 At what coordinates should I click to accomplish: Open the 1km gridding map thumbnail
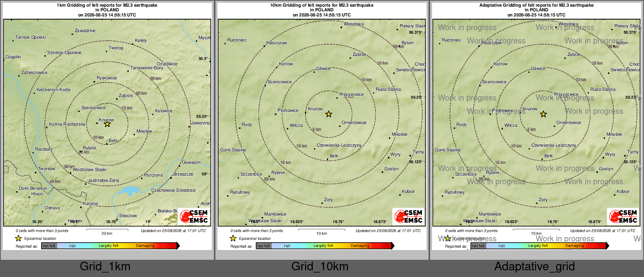(107, 126)
